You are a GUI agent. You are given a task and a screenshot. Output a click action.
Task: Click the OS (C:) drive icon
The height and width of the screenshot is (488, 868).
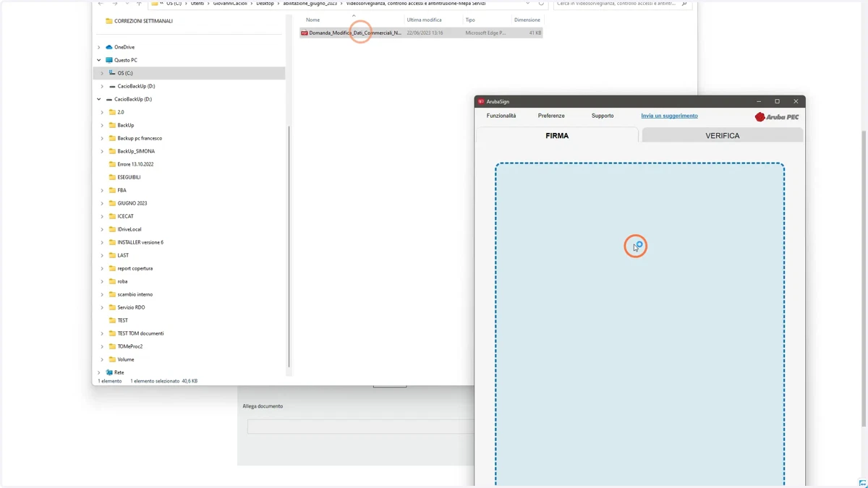(112, 73)
